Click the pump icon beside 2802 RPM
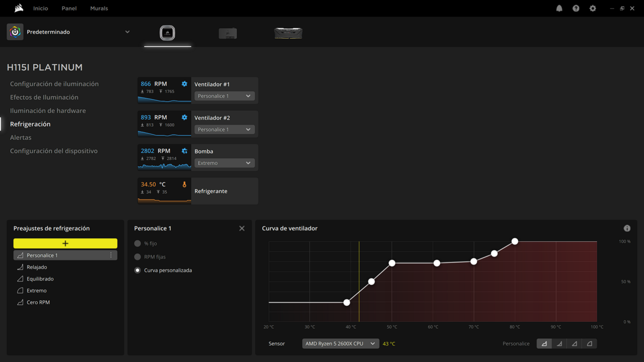Screen dimensions: 644x362 click(184, 151)
